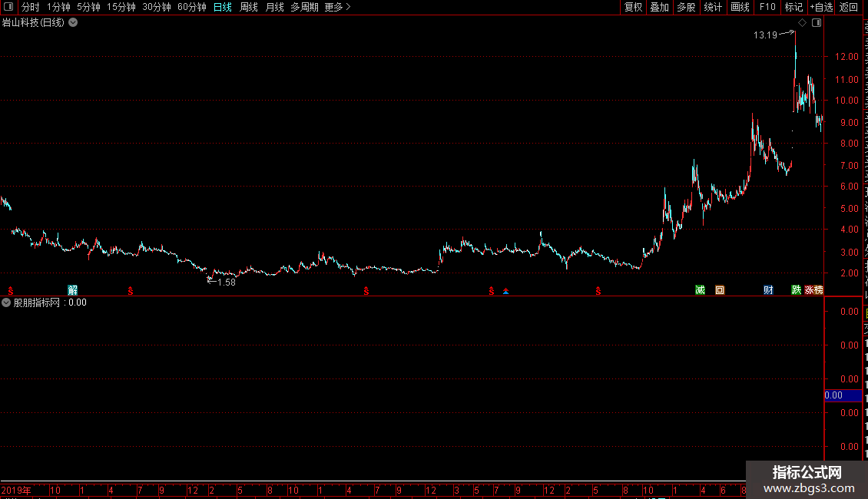Expand the 更多 periods menu

coord(337,7)
